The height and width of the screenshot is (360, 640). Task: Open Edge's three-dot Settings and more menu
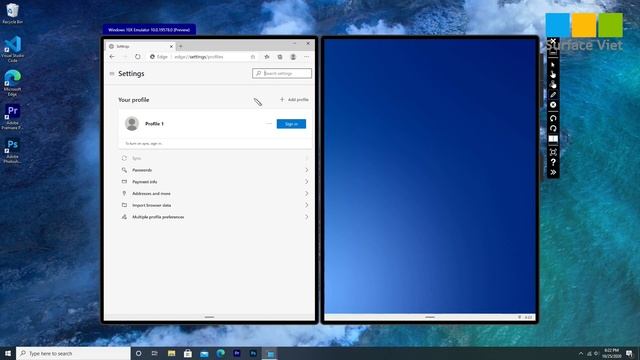pyautogui.click(x=307, y=57)
